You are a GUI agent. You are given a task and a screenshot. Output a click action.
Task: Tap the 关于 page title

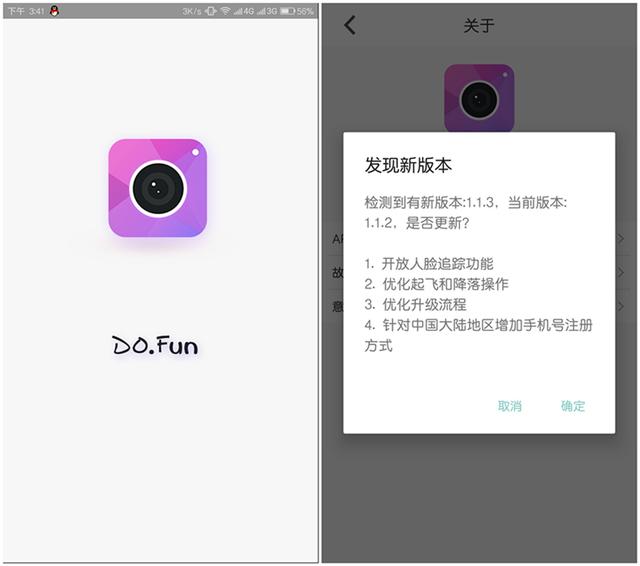point(479,26)
